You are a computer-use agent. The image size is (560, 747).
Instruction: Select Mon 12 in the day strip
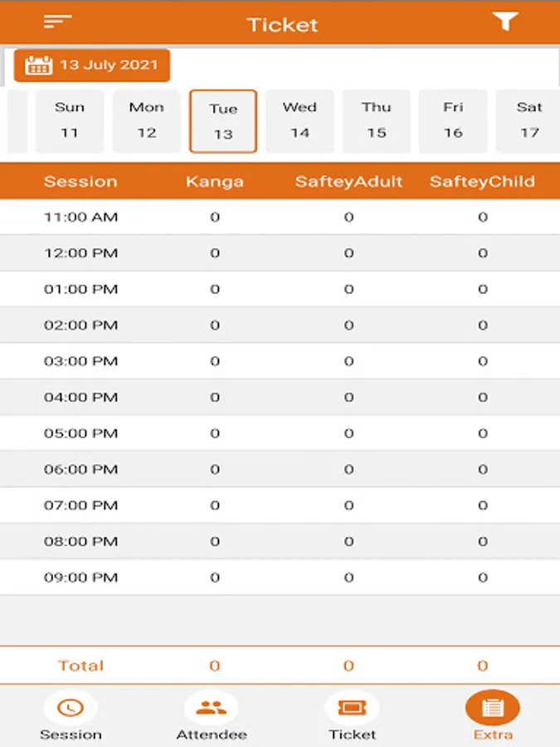(147, 121)
